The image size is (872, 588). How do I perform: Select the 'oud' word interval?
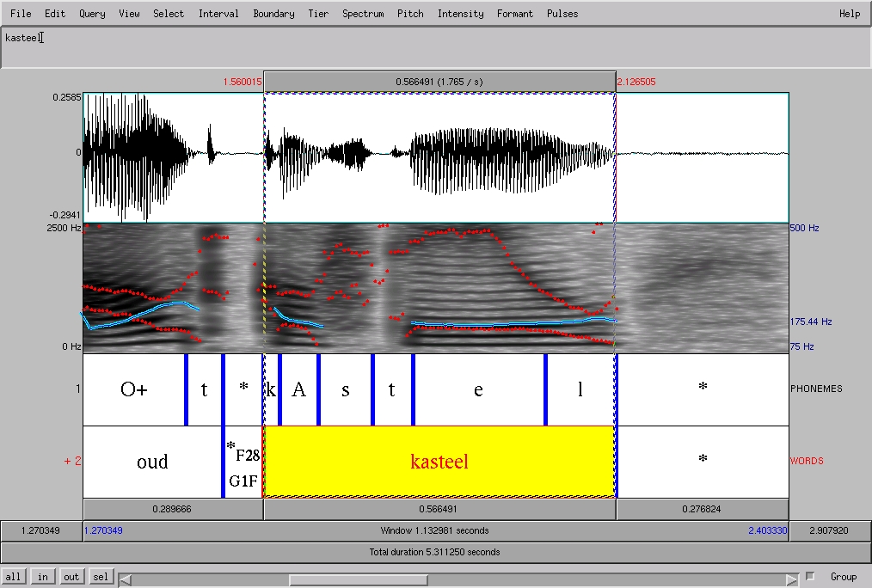coord(152,462)
